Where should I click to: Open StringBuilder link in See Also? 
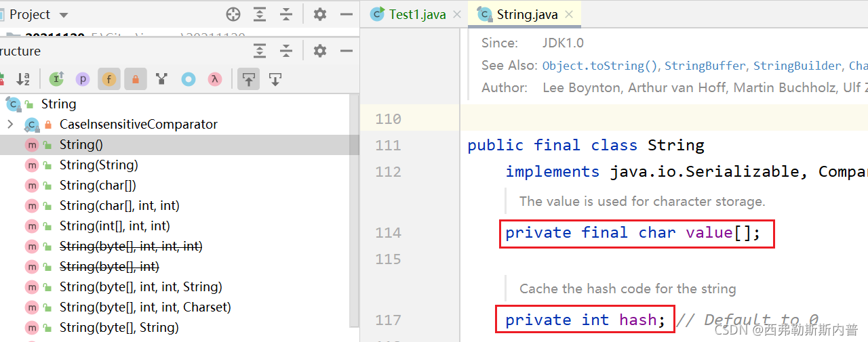(797, 66)
